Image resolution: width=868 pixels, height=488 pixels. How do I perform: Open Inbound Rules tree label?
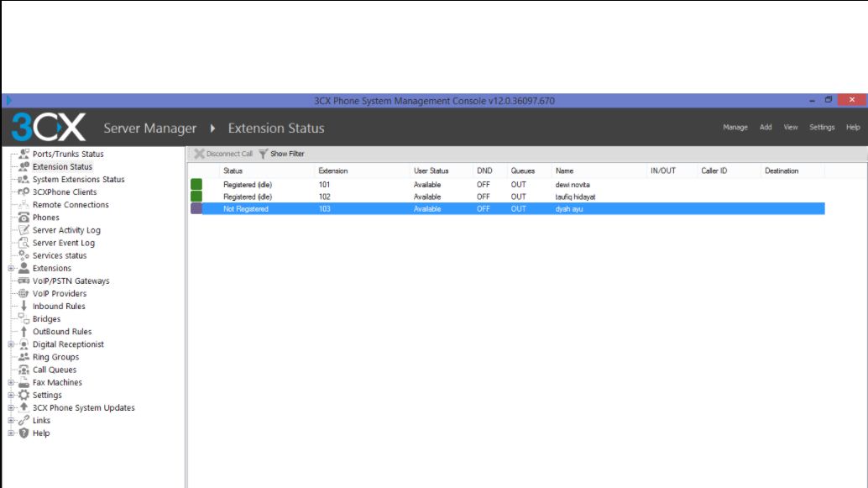[x=59, y=307]
